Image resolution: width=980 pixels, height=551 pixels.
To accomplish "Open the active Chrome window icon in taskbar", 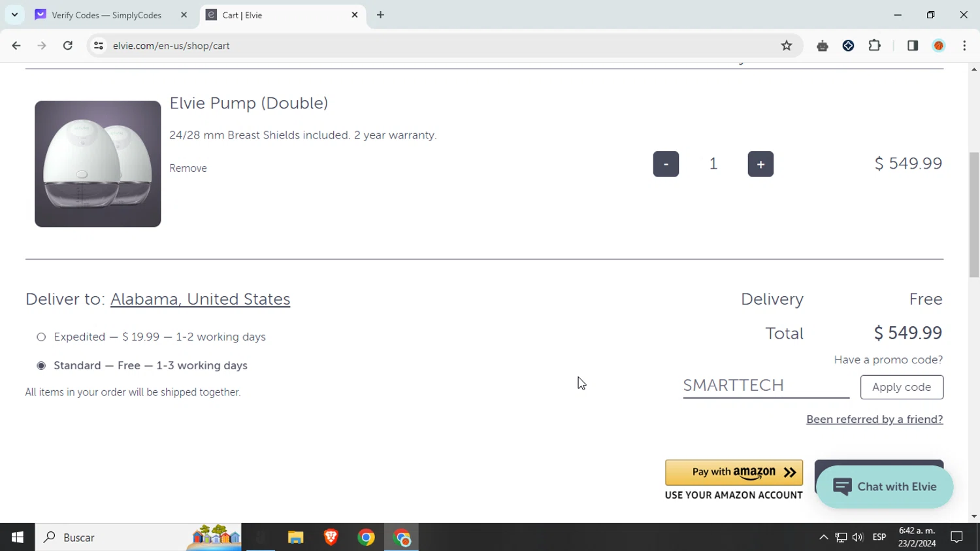I will 402,537.
